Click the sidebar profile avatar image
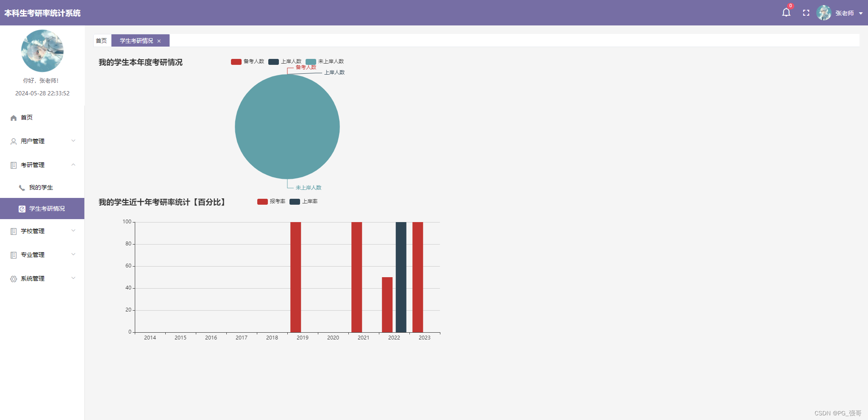This screenshot has width=868, height=420. click(x=42, y=51)
